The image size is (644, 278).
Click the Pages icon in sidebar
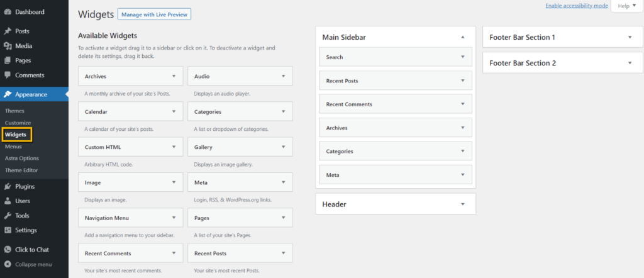8,60
